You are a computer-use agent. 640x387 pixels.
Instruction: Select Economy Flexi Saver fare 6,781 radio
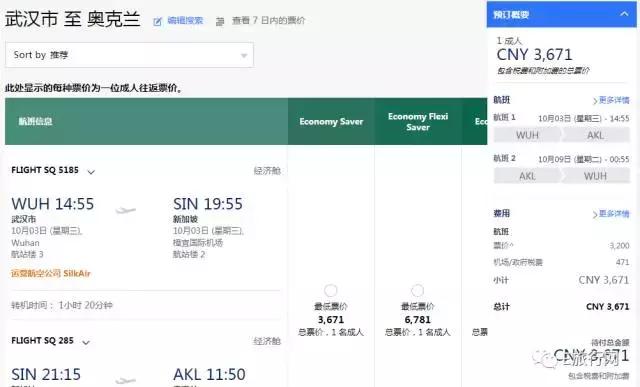coord(418,291)
